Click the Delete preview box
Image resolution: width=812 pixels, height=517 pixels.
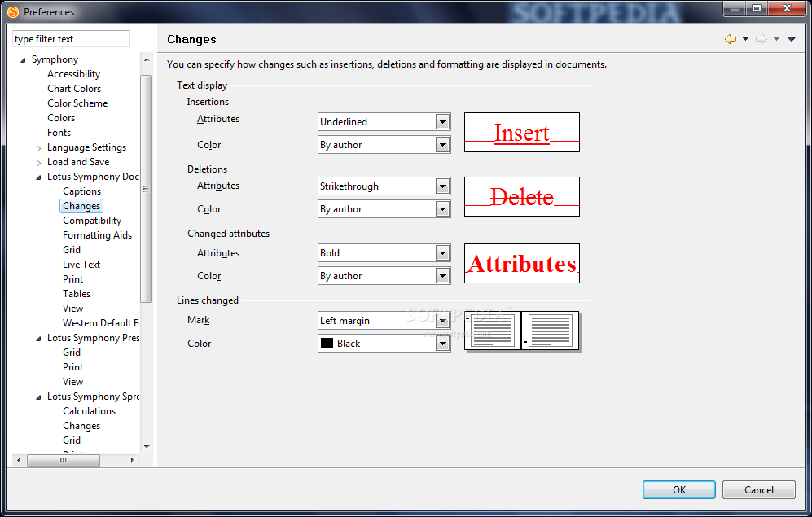point(521,197)
